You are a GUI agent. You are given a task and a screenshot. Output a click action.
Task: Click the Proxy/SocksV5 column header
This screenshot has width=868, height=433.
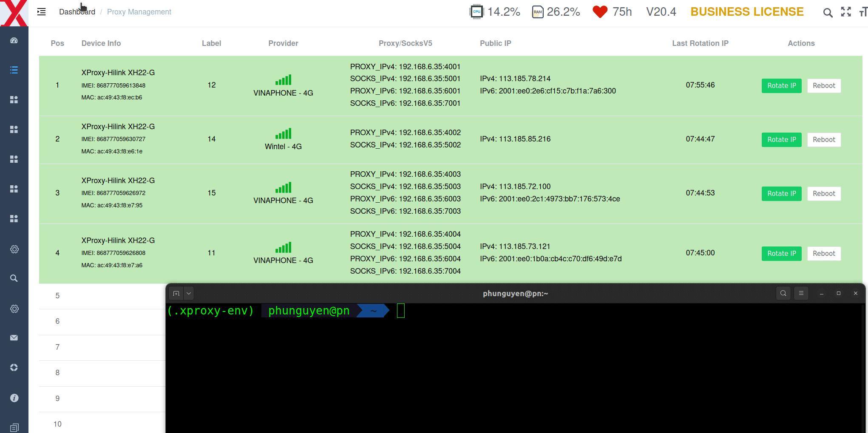[x=405, y=43]
